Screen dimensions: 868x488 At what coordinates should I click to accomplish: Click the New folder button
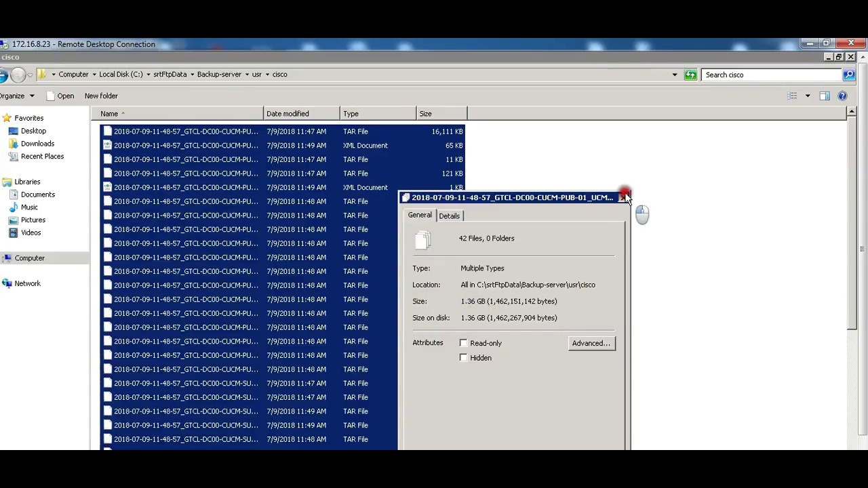(101, 96)
